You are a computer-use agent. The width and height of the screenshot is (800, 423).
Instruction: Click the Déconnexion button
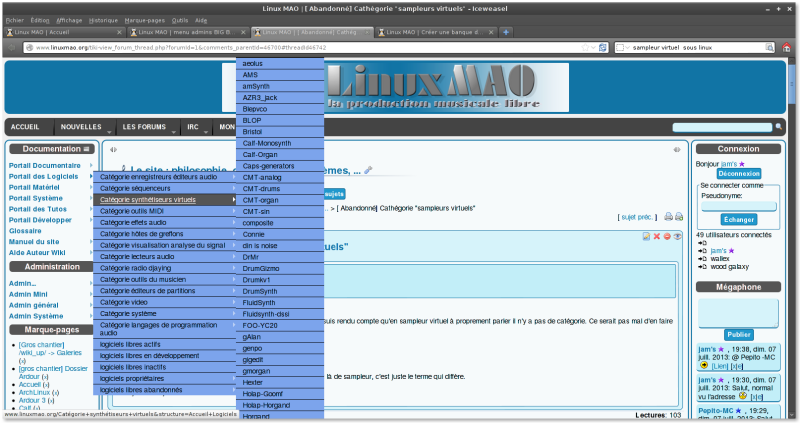[739, 173]
